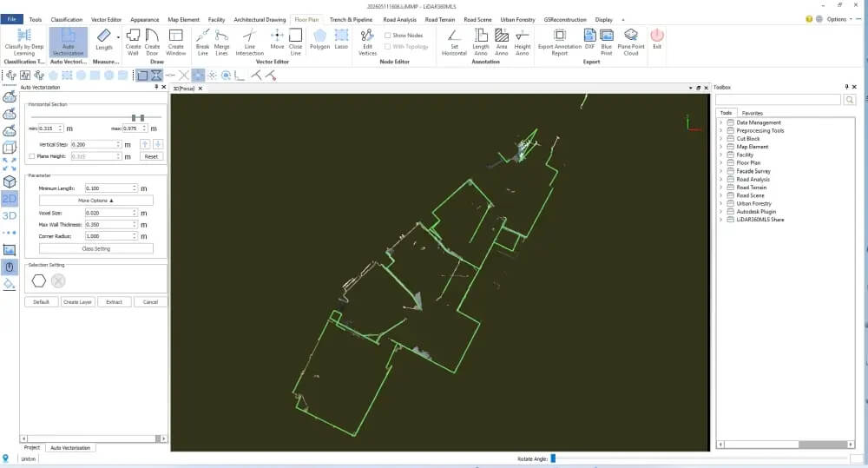Close the 3D(Focus) viewport tab
868x468 pixels.
pos(201,89)
